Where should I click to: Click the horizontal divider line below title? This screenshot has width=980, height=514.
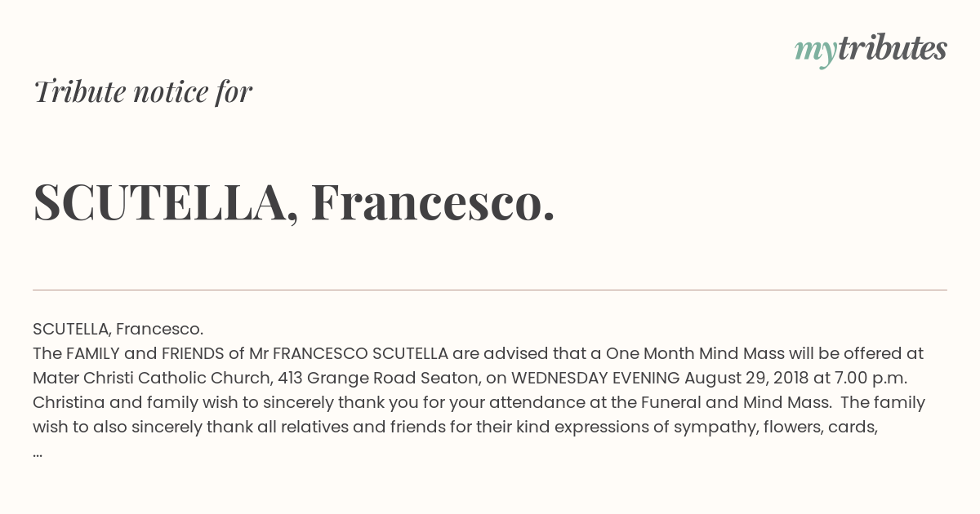[490, 290]
